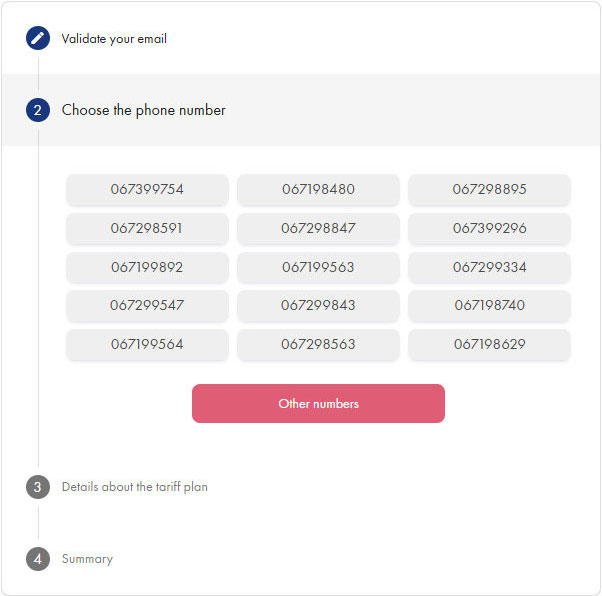Click the step 3 circle icon
This screenshot has height=596, width=602.
tap(38, 487)
